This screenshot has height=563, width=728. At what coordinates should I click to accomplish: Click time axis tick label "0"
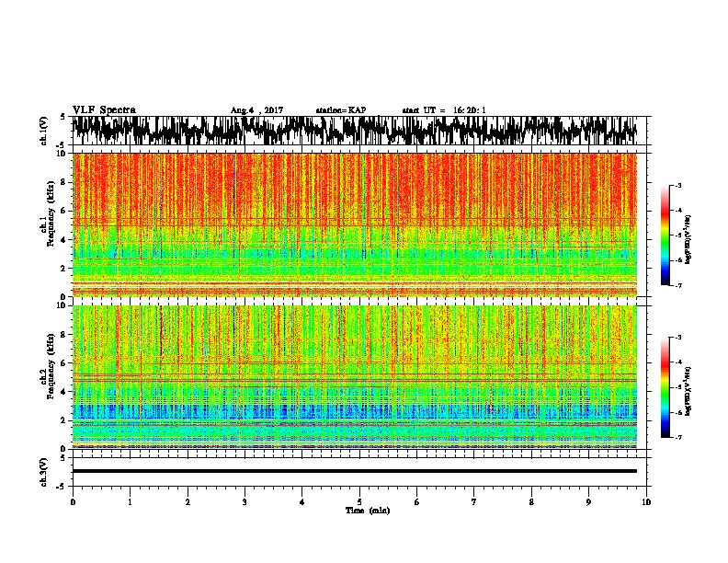tap(73, 502)
